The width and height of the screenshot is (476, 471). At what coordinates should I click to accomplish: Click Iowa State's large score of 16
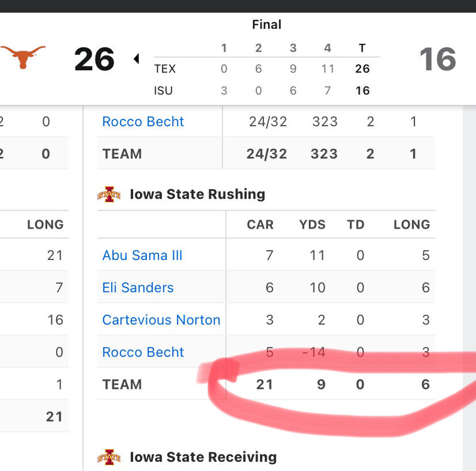(x=437, y=60)
